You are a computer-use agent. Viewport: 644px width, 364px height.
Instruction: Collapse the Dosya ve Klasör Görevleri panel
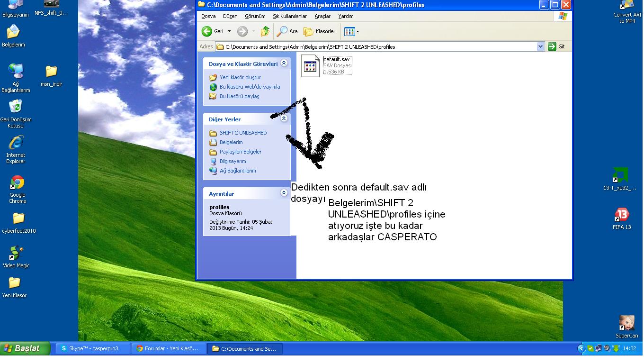pyautogui.click(x=284, y=63)
